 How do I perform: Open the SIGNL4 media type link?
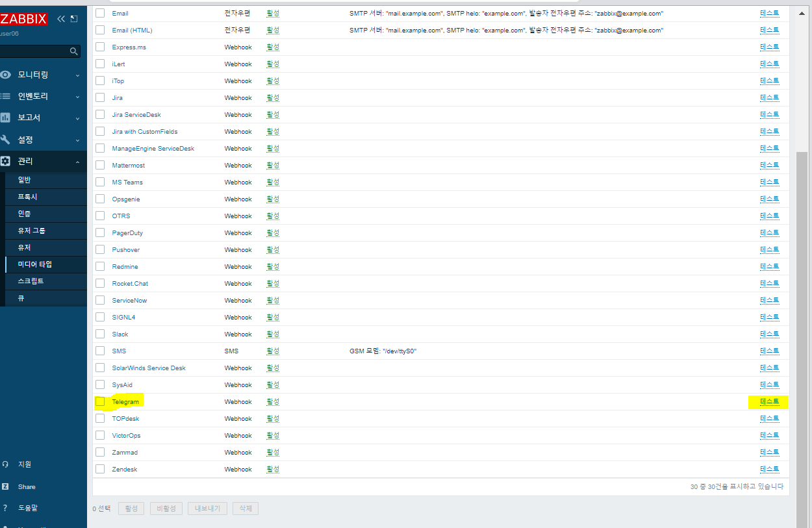click(x=123, y=318)
